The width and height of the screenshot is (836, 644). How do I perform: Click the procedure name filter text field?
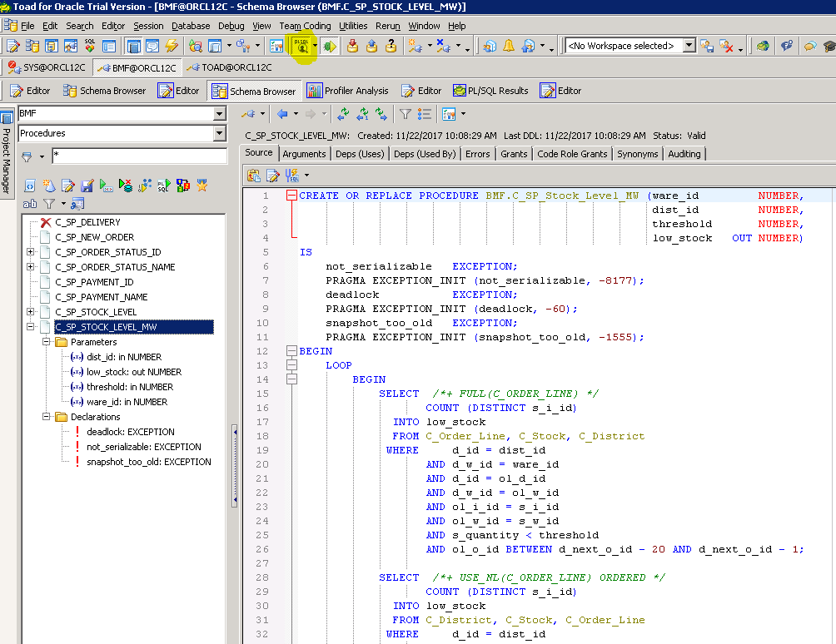click(x=139, y=156)
